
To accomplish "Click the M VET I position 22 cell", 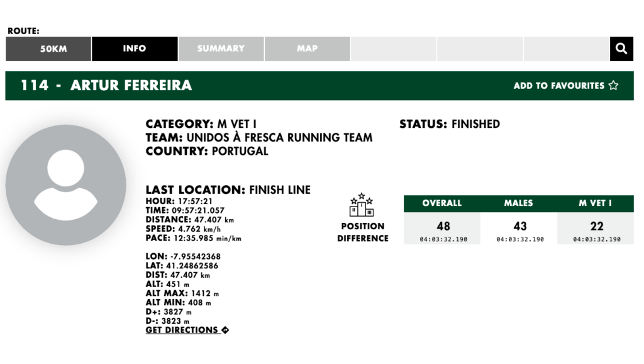I will click(x=596, y=228).
